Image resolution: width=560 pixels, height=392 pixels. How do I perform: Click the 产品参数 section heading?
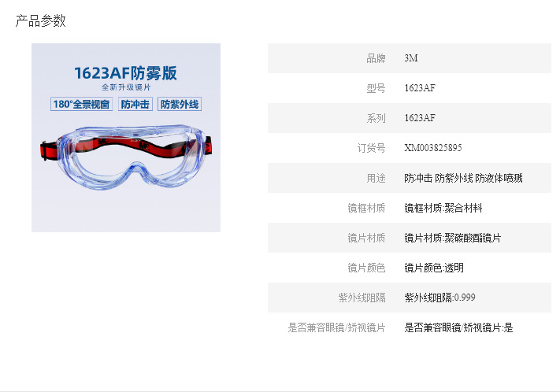41,20
